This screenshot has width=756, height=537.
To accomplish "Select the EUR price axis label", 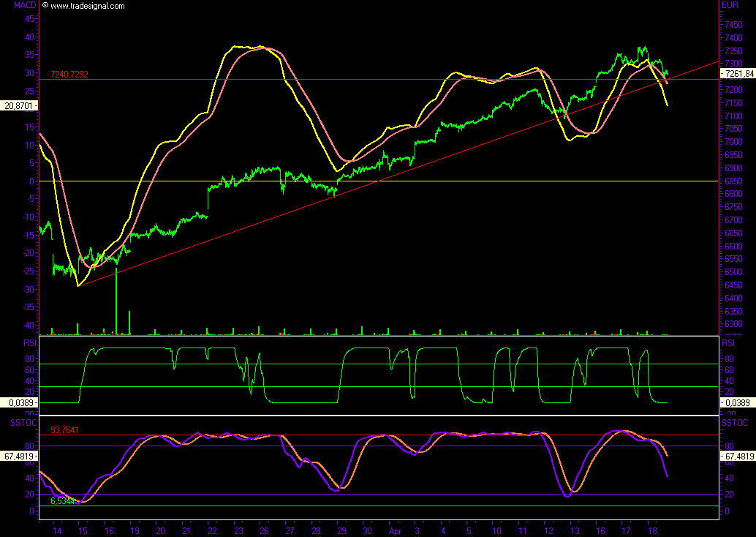I will pos(730,5).
